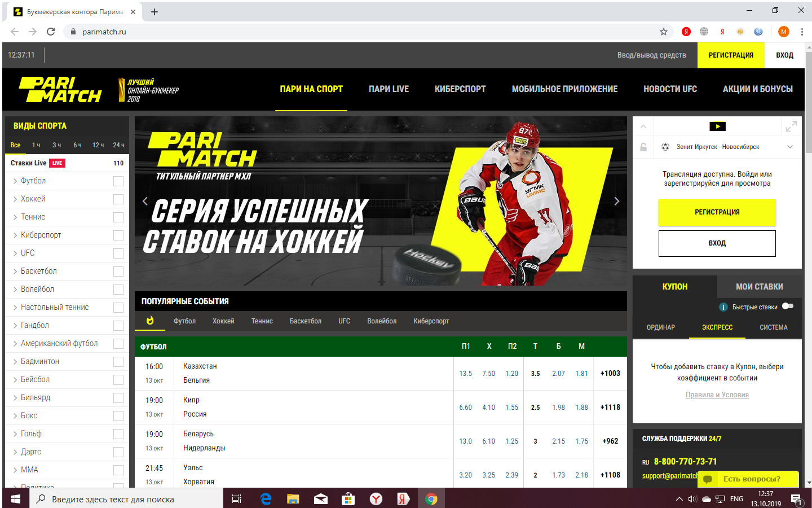Open Chrome menu three dots
This screenshot has height=508, width=812.
pyautogui.click(x=802, y=32)
